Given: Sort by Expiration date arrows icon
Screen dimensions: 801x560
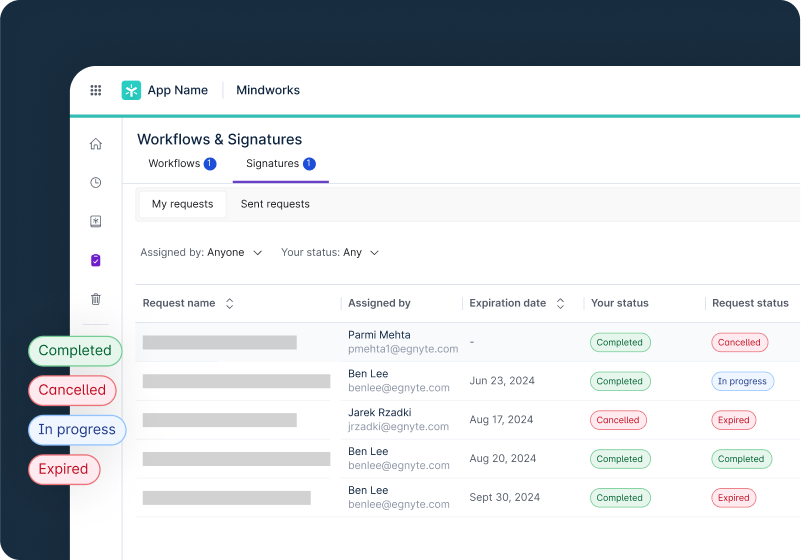Looking at the screenshot, I should click(x=560, y=303).
